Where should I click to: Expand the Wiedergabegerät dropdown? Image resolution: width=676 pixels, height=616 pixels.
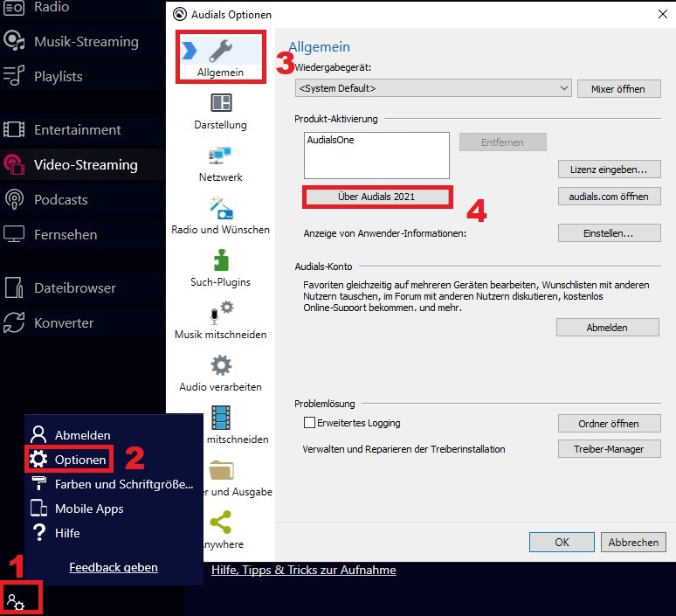pos(563,88)
